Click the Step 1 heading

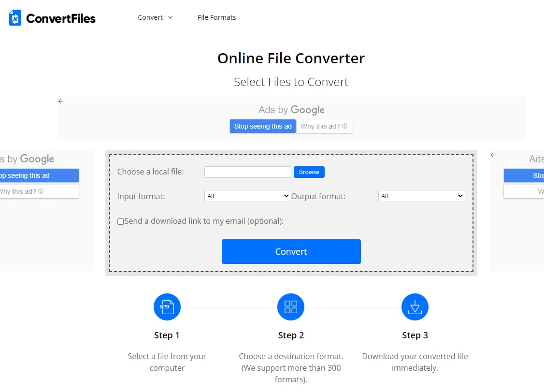[x=167, y=335]
